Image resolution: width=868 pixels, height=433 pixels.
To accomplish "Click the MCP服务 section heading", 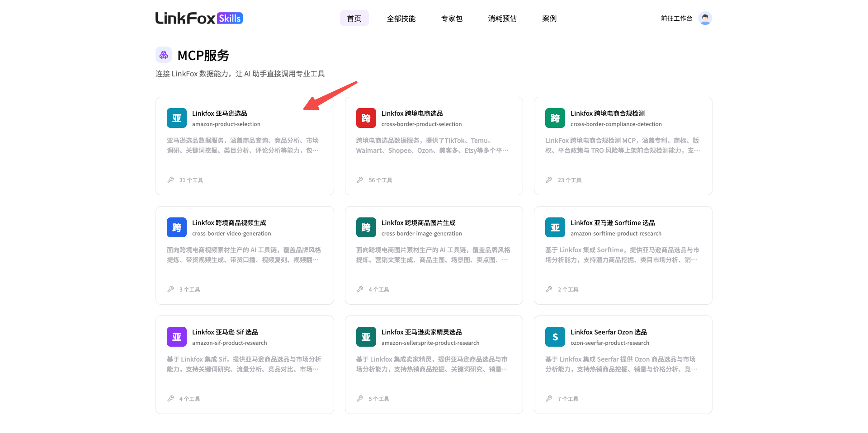I will [203, 55].
